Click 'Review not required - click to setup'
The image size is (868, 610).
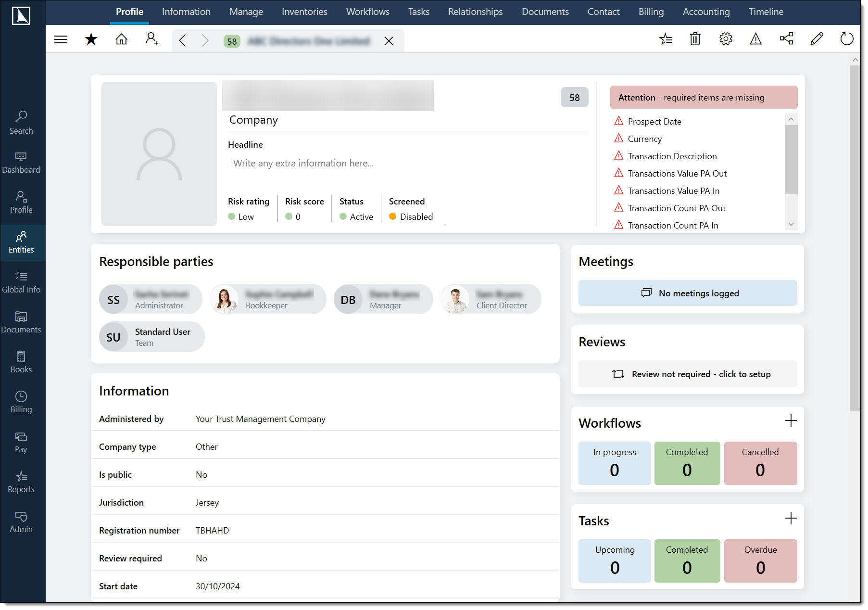[x=688, y=374]
